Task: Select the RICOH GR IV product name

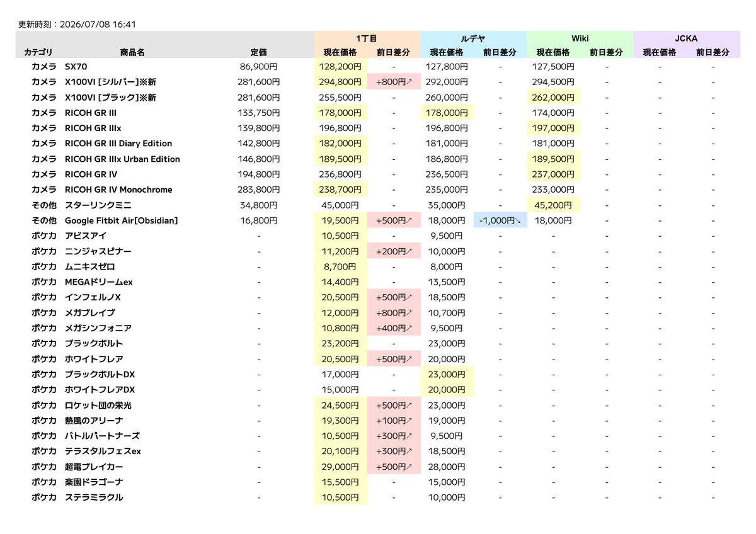Action: pyautogui.click(x=91, y=174)
